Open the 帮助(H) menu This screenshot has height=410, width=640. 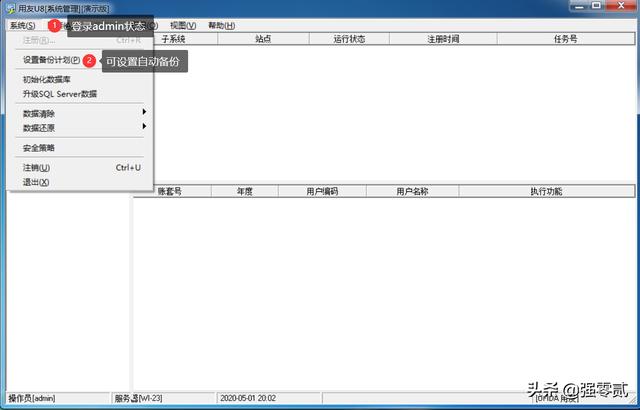pyautogui.click(x=221, y=25)
